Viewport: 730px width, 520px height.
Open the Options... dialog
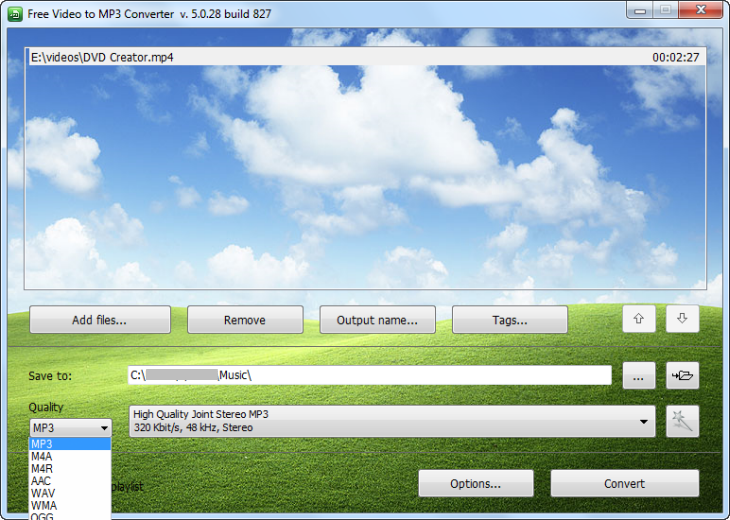[x=476, y=484]
